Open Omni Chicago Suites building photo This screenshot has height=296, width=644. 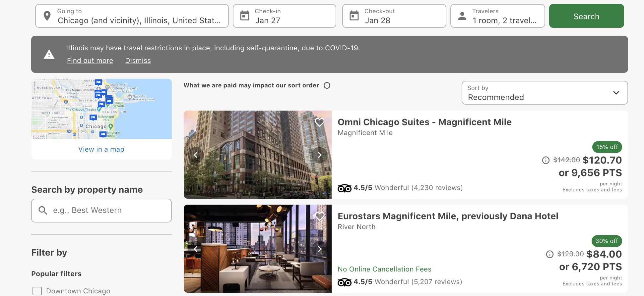tap(258, 155)
